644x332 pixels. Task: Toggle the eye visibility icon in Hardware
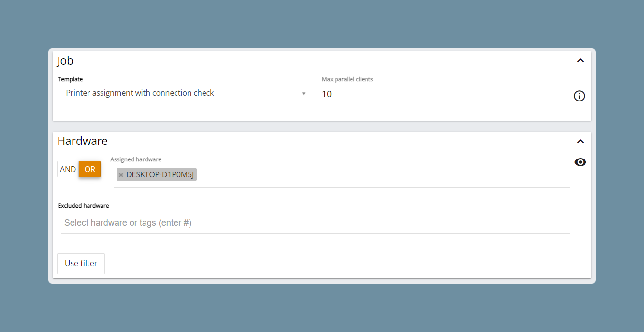pos(580,162)
